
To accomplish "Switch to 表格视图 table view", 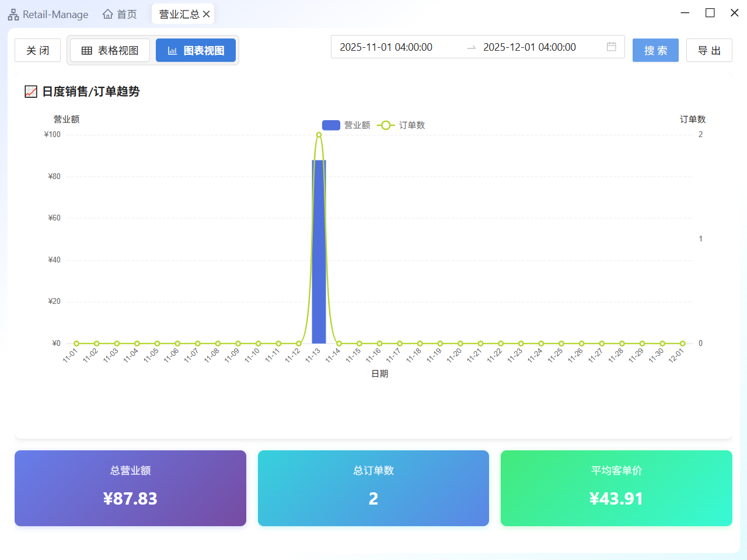I will pos(110,51).
